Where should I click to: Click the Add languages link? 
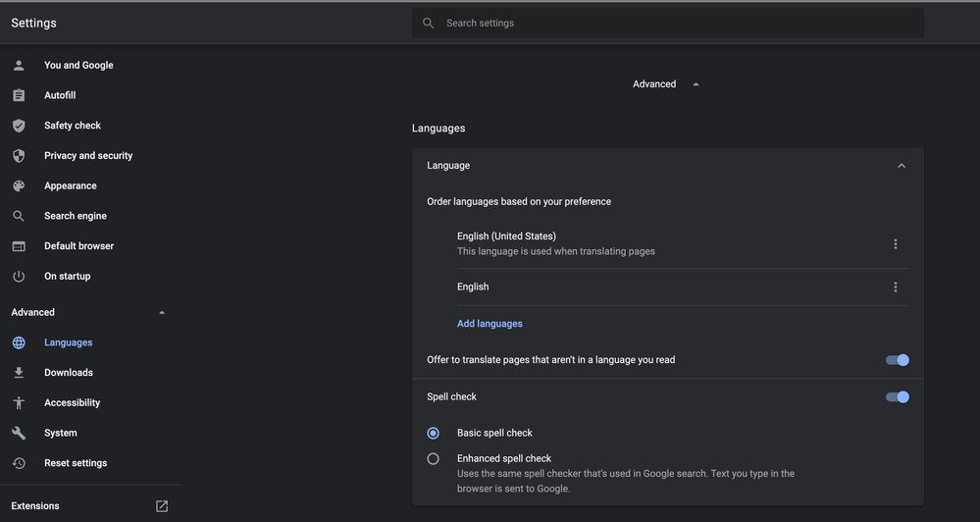(x=490, y=324)
